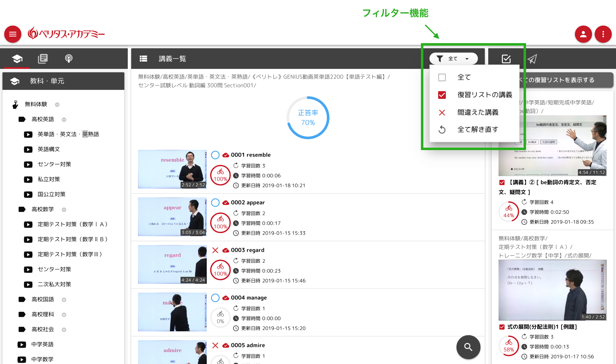Click the checkmark/review icon next to filter
616x364 pixels.
tap(505, 59)
